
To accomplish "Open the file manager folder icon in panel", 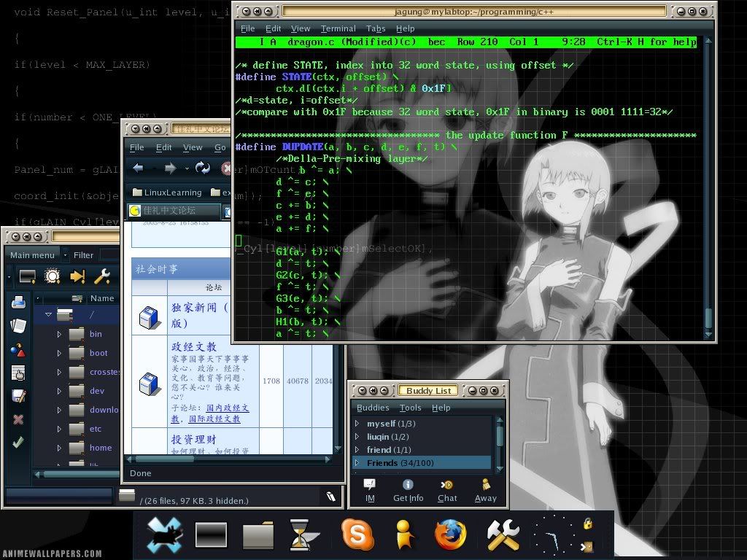I will [258, 534].
